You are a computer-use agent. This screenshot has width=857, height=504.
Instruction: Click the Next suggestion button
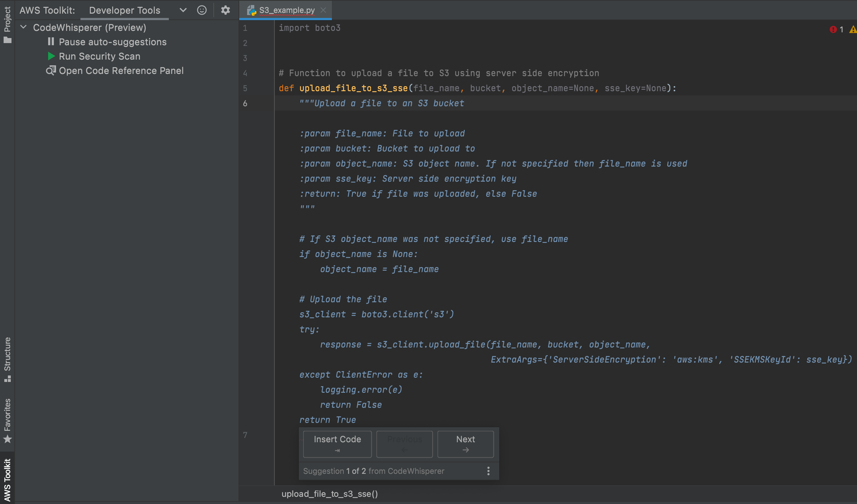(x=465, y=442)
